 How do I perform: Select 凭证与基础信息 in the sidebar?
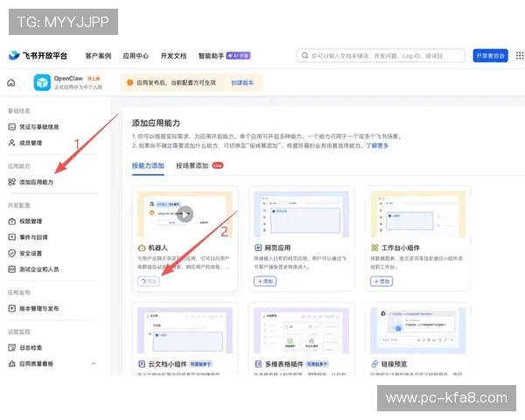(39, 127)
